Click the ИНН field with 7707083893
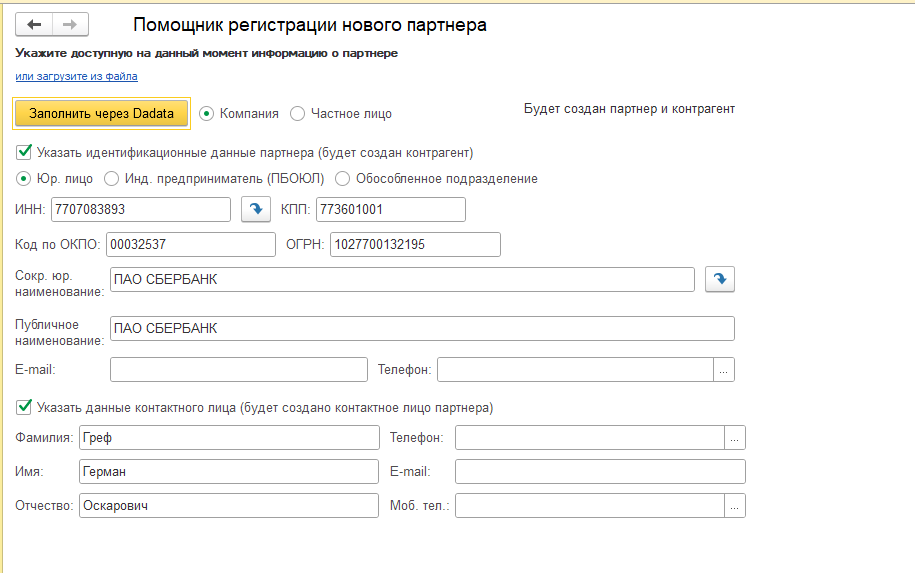 coord(141,209)
